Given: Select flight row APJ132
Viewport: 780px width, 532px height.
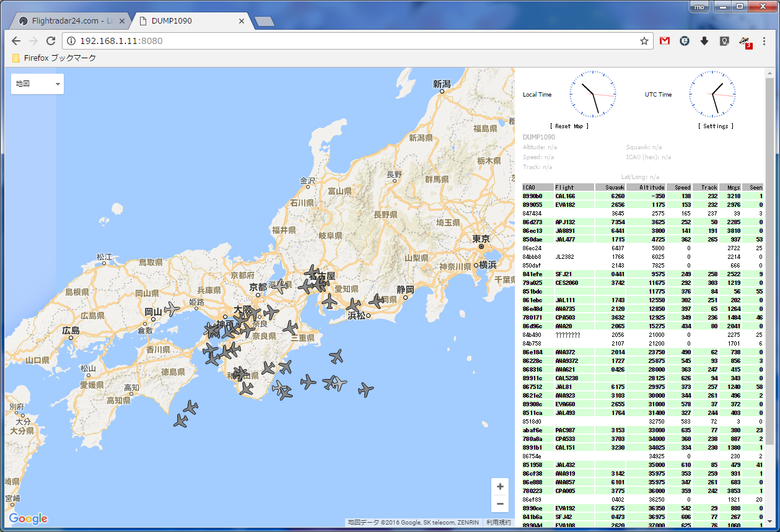Looking at the screenshot, I should point(642,222).
